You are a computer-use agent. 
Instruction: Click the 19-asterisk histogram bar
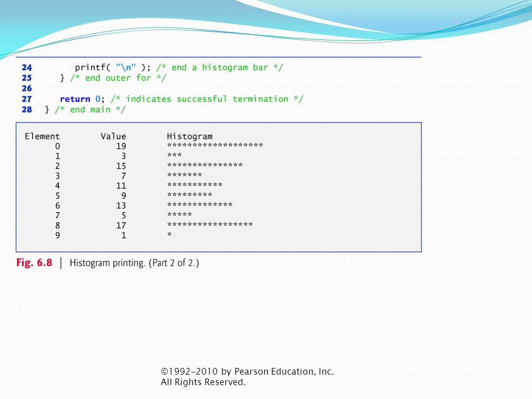(x=215, y=145)
